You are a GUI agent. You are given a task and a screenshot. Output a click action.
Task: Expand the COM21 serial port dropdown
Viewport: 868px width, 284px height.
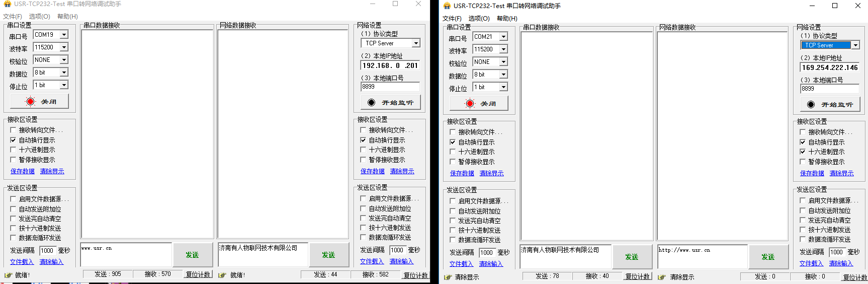click(503, 37)
